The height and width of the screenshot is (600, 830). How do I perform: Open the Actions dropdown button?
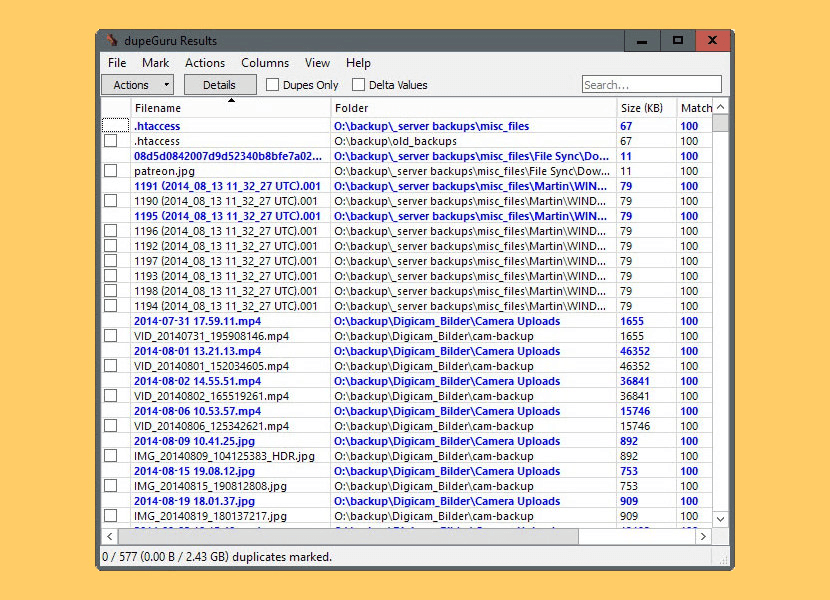[x=137, y=85]
